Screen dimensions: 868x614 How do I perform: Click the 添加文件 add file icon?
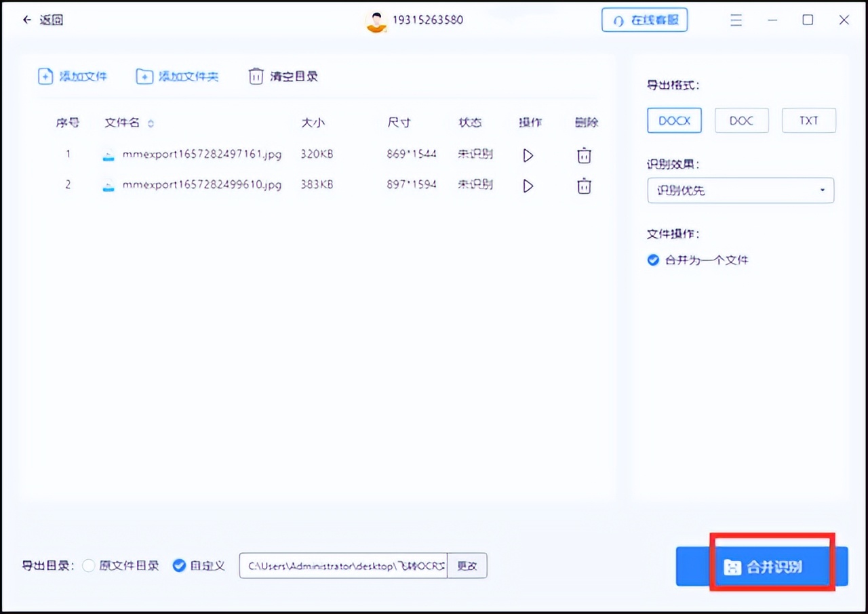(45, 76)
